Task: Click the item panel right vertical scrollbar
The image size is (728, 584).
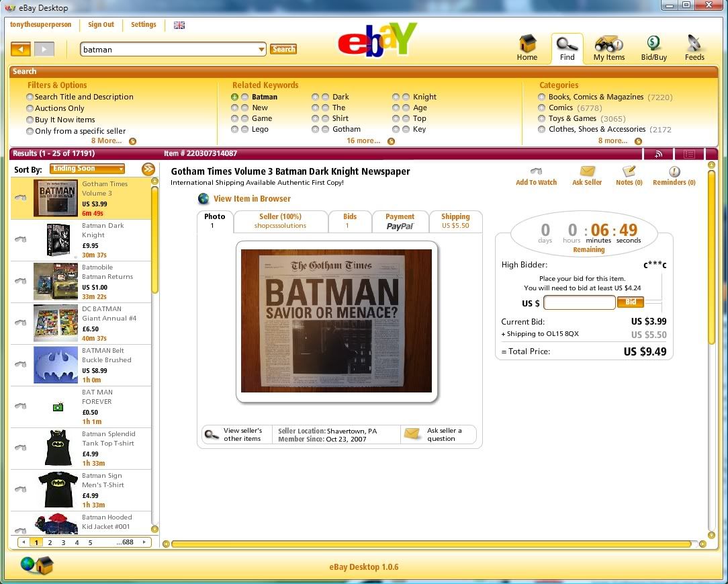Action: 711,258
